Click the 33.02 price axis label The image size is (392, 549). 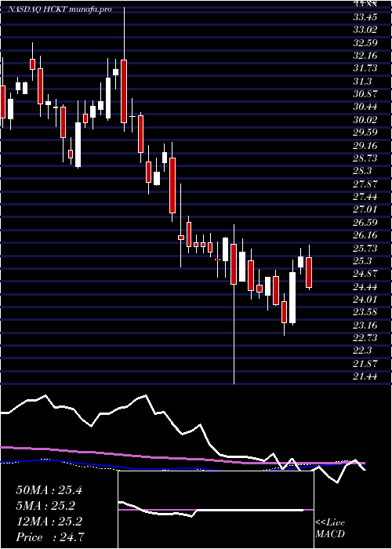coord(365,30)
